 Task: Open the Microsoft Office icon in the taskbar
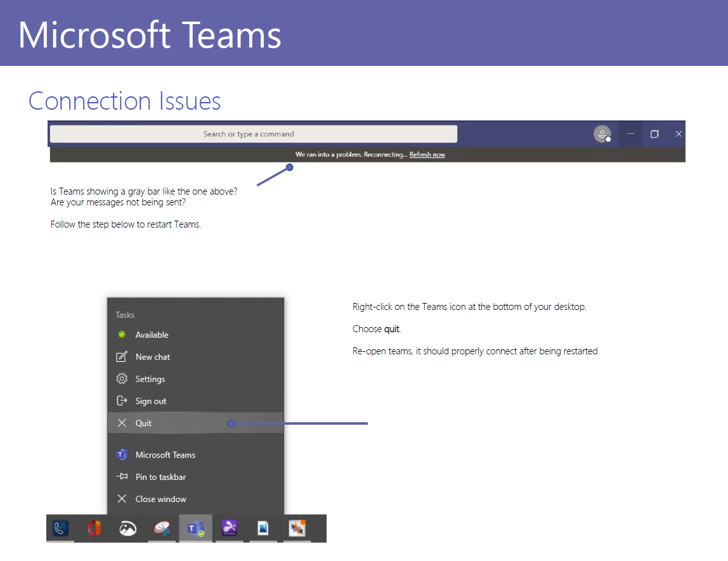click(94, 528)
